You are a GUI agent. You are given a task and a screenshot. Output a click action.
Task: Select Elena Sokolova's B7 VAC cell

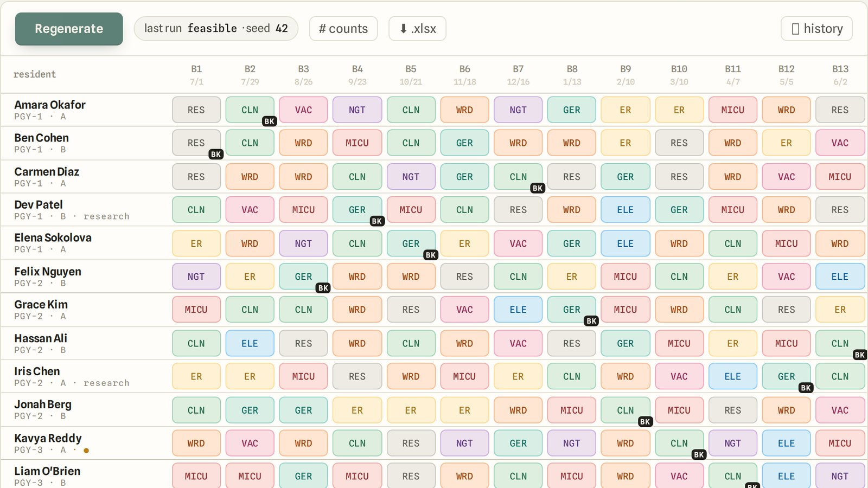(x=518, y=243)
